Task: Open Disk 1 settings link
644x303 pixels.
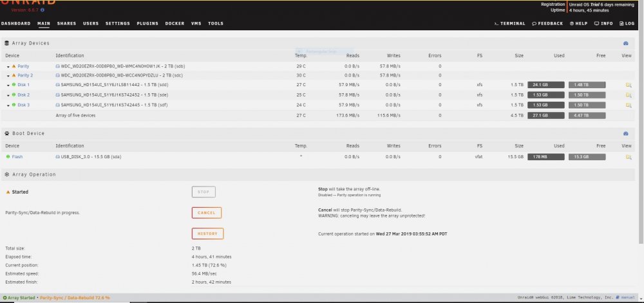Action: [23, 85]
